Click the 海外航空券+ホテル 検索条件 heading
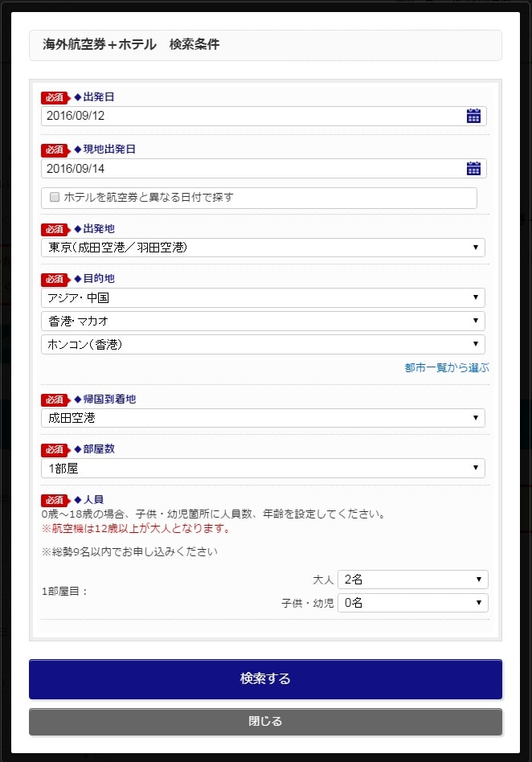Viewport: 532px width, 762px height. point(131,44)
